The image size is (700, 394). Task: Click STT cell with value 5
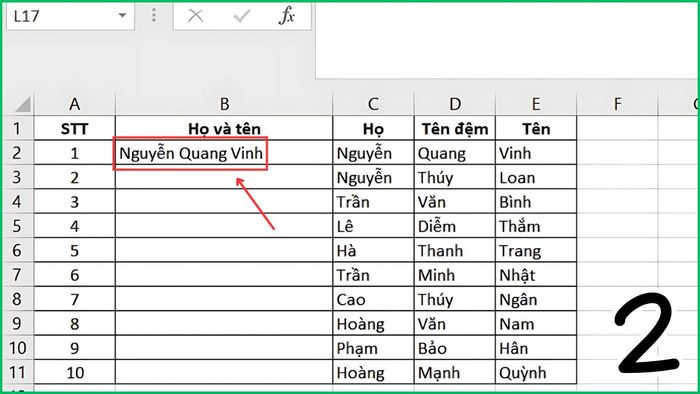[x=75, y=251]
